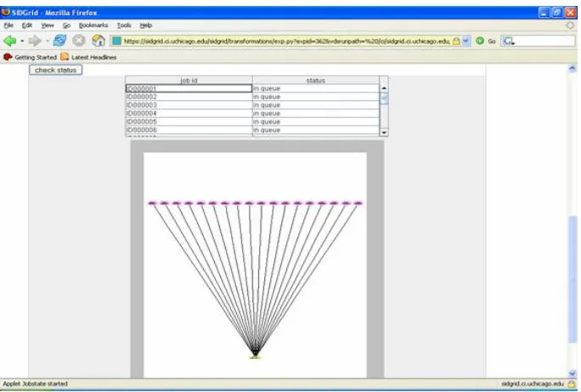The image size is (581, 392).
Task: Open the Bookmarks menu
Action: tap(93, 25)
